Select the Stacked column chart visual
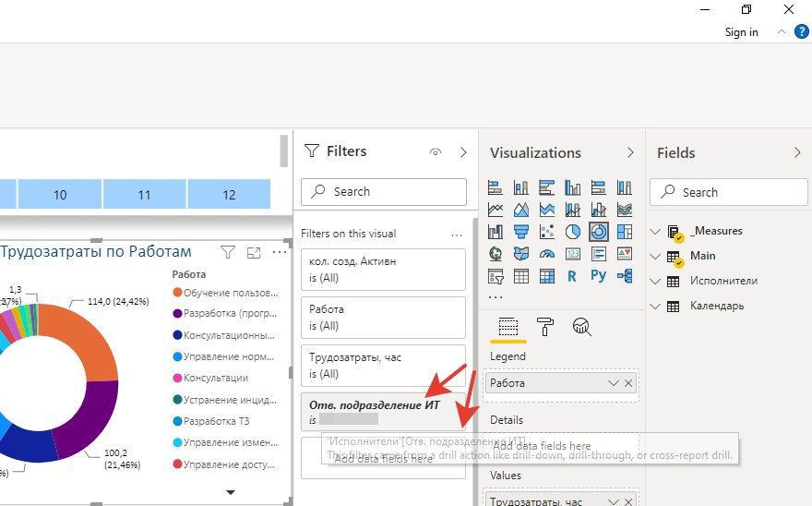Image resolution: width=812 pixels, height=506 pixels. (521, 187)
